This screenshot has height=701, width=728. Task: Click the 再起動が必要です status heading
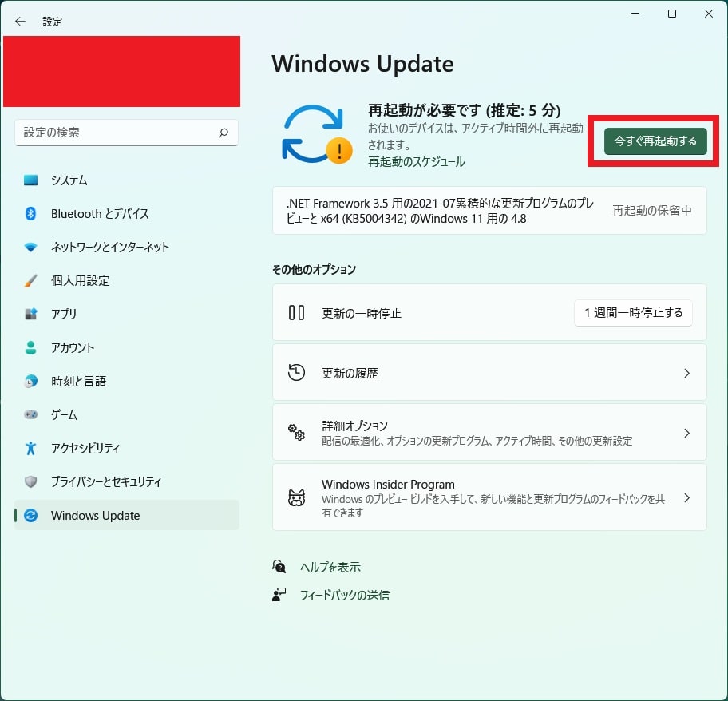465,110
